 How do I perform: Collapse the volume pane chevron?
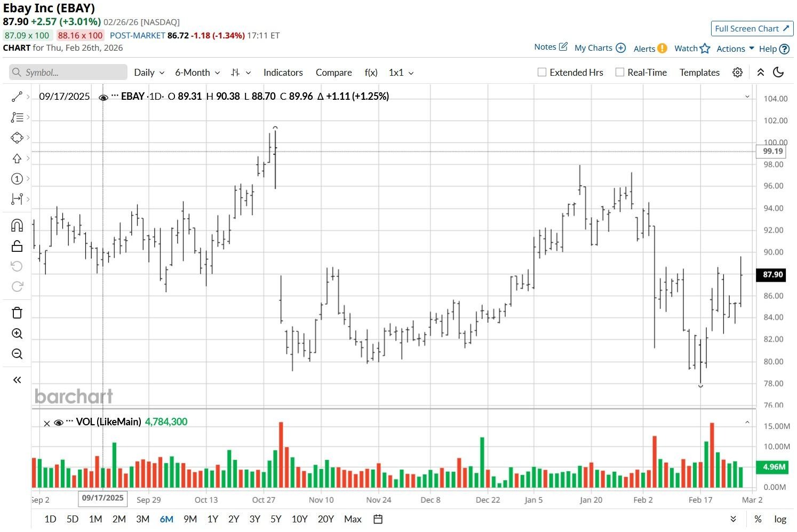(x=747, y=423)
